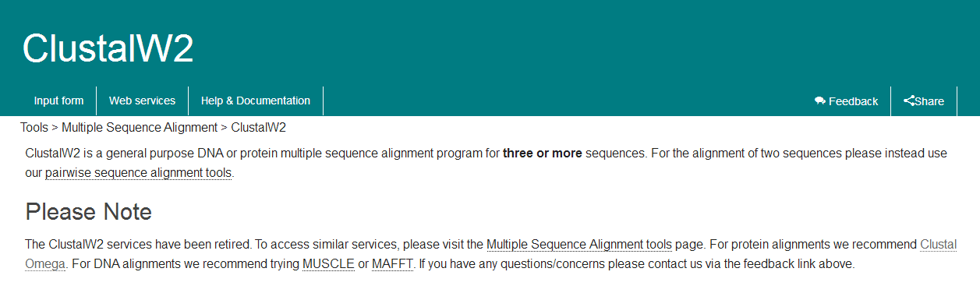Screen dimensions: 980x293
Task: Click the bold 'three or more' text
Action: coord(543,154)
